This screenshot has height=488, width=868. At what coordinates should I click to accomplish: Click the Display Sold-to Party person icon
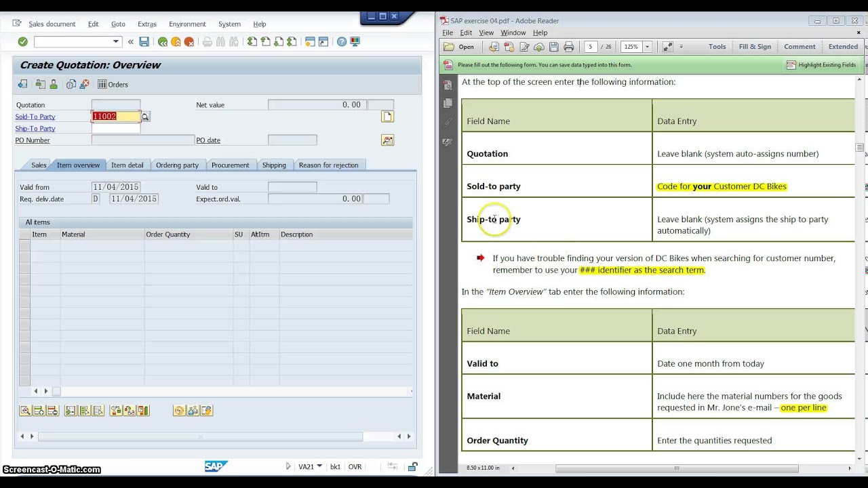[53, 85]
